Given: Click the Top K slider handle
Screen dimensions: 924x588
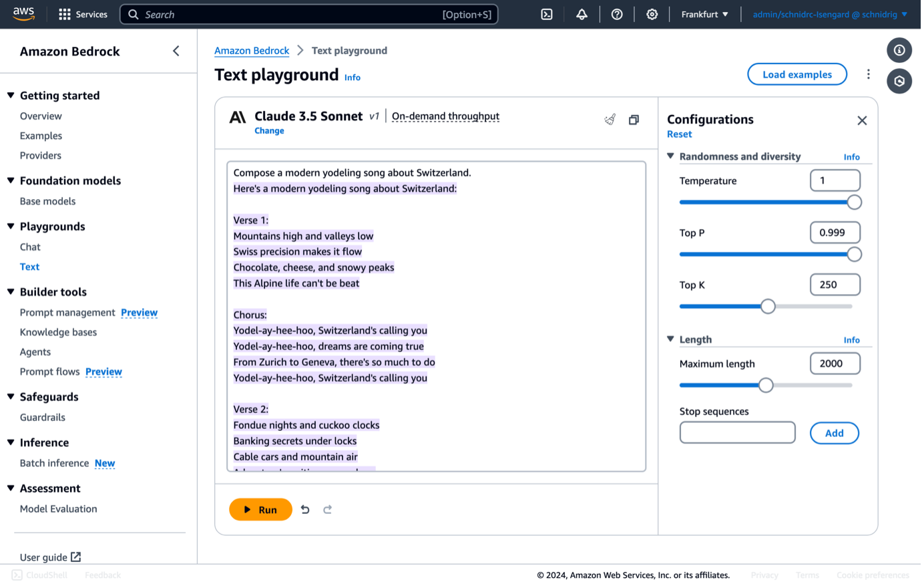Looking at the screenshot, I should pos(768,306).
